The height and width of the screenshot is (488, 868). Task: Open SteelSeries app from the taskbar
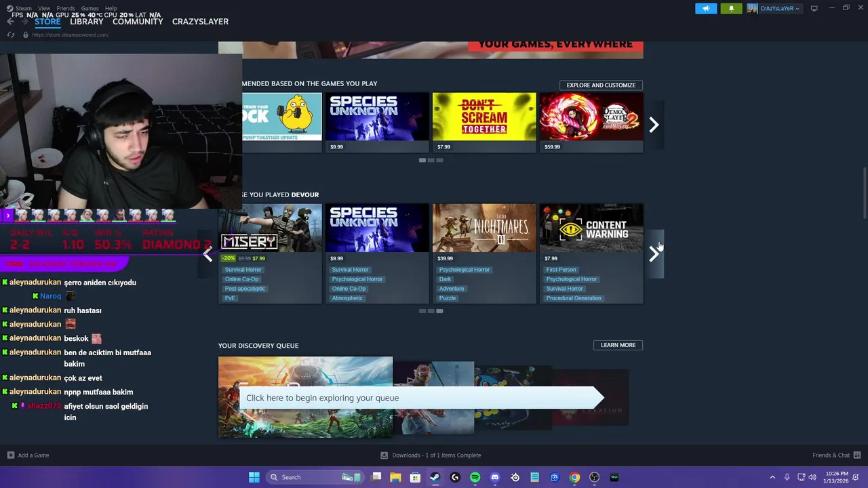click(515, 477)
